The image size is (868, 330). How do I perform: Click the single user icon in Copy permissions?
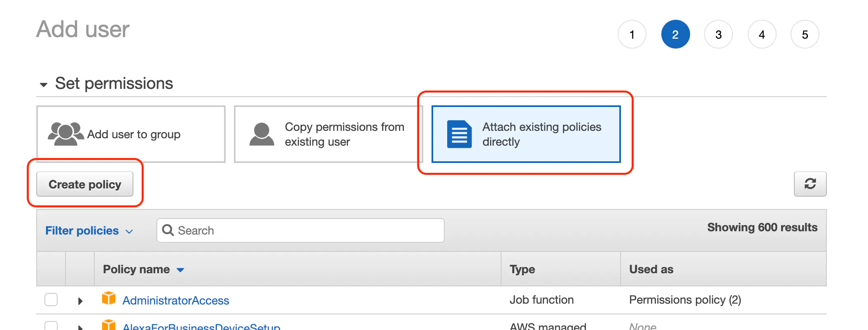coord(261,134)
